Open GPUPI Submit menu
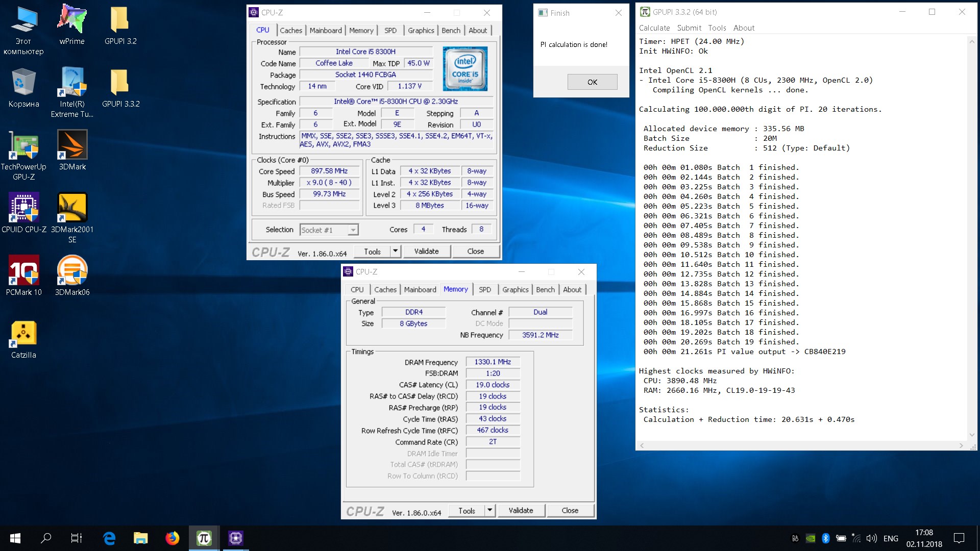 (x=689, y=28)
